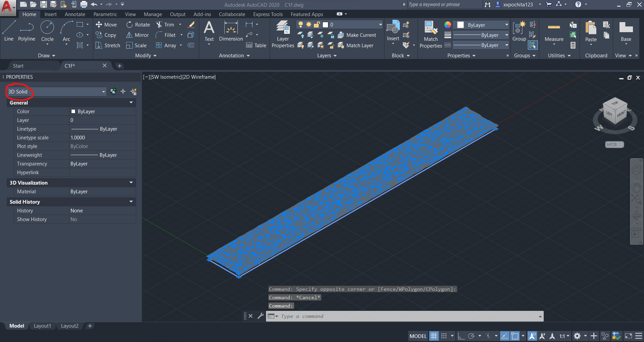Toggle polar tracking in status bar
The width and height of the screenshot is (644, 342).
coord(471,336)
